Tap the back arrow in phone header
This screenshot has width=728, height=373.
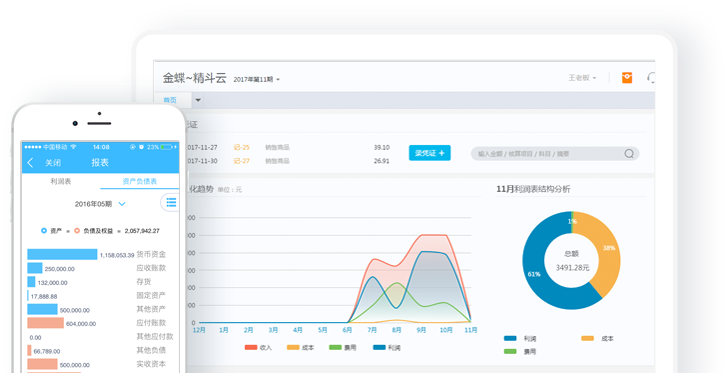pos(31,163)
